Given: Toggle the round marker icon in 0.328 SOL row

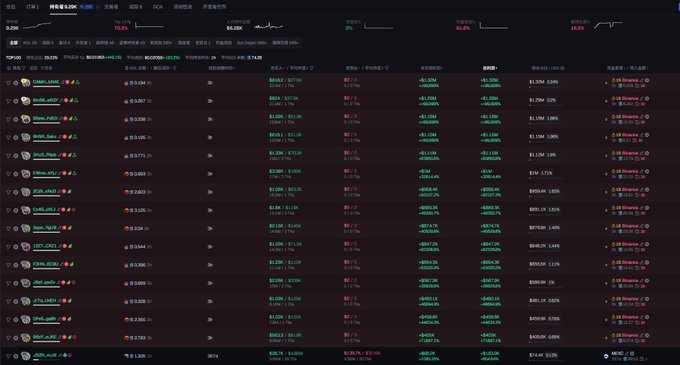Looking at the screenshot, I should 16,301.
